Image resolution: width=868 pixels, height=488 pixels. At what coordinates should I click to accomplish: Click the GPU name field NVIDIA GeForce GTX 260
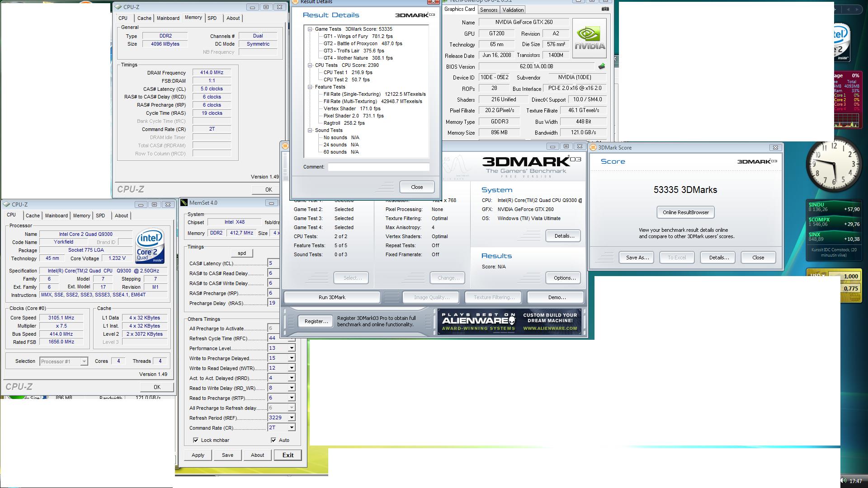[524, 22]
